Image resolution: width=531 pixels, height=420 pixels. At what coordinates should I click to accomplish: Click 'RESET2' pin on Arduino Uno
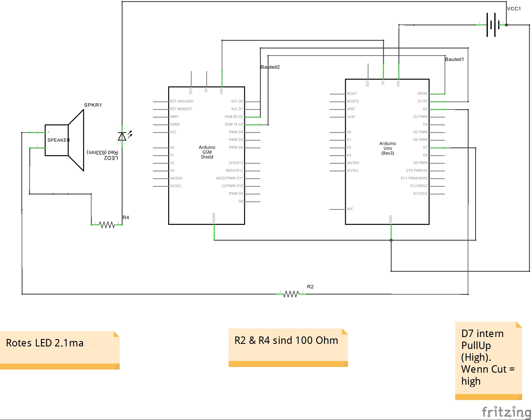coord(353,101)
